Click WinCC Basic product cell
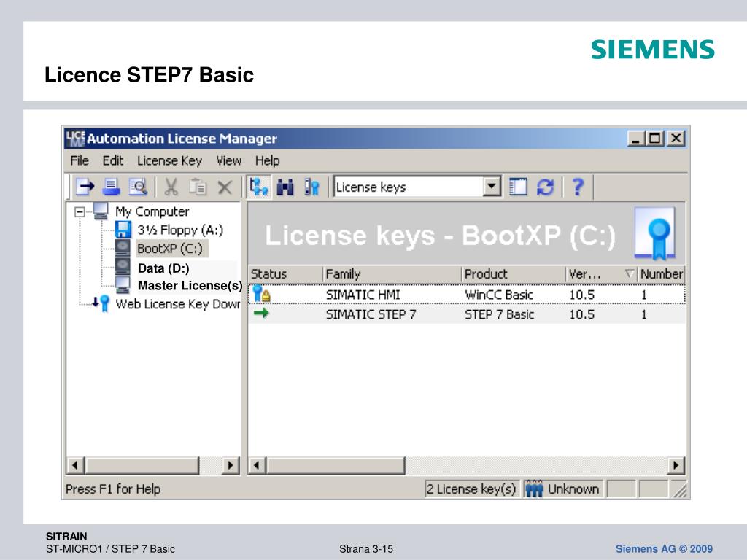 point(499,295)
